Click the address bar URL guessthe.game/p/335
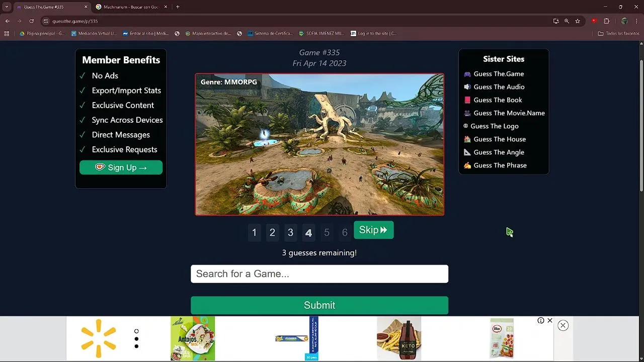Image resolution: width=644 pixels, height=362 pixels. (75, 21)
